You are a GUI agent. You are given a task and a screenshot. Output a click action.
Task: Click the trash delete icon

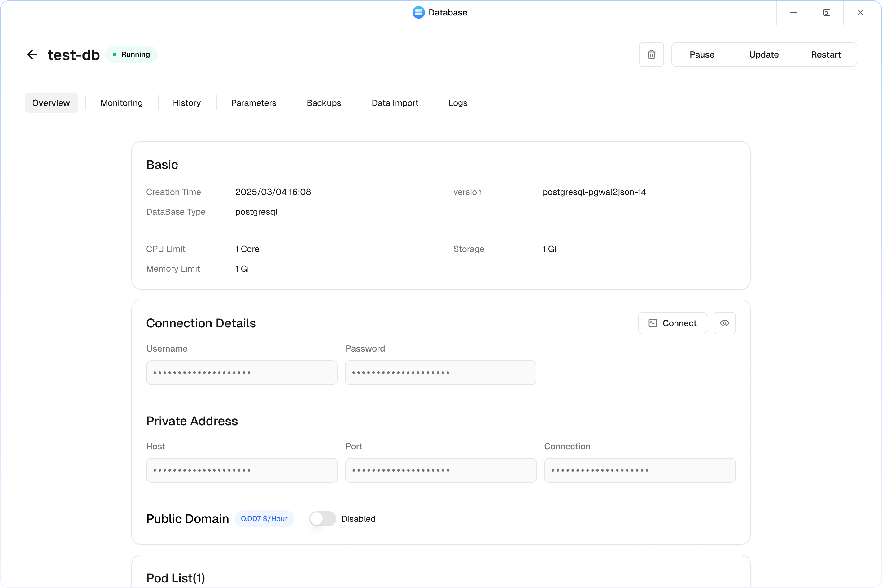point(651,55)
